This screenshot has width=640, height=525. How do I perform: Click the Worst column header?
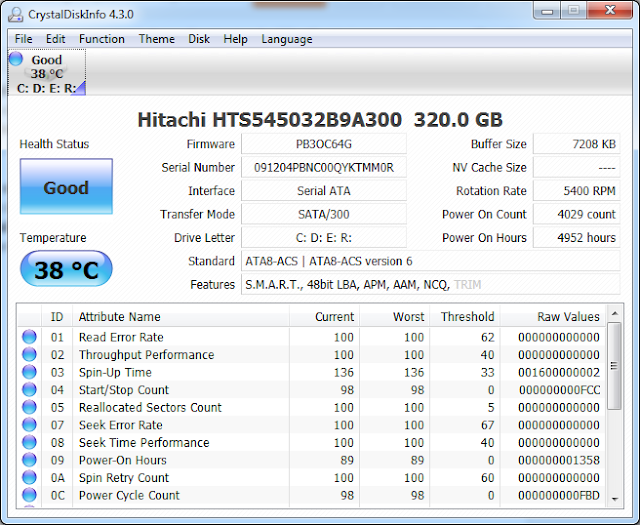pyautogui.click(x=395, y=316)
